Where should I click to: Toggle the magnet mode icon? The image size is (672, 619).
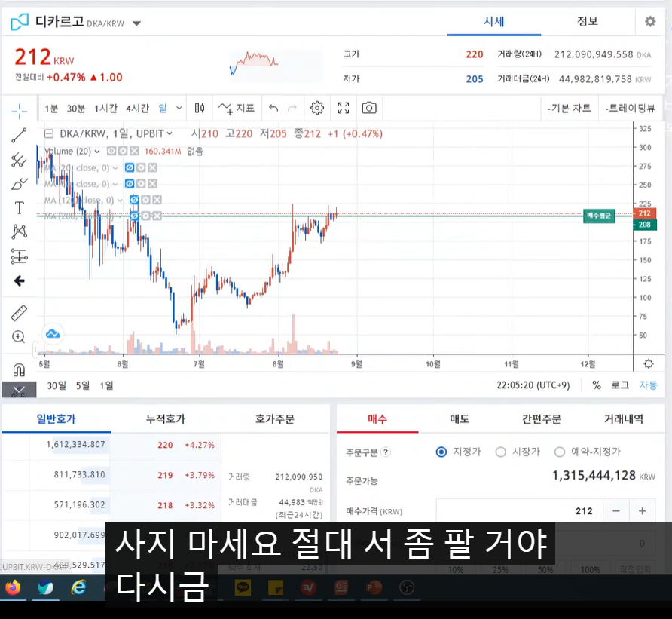19,369
